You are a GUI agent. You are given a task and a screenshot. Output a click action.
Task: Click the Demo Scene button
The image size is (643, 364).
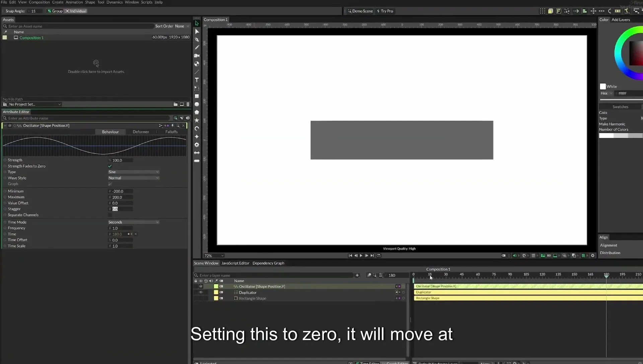[x=360, y=11]
